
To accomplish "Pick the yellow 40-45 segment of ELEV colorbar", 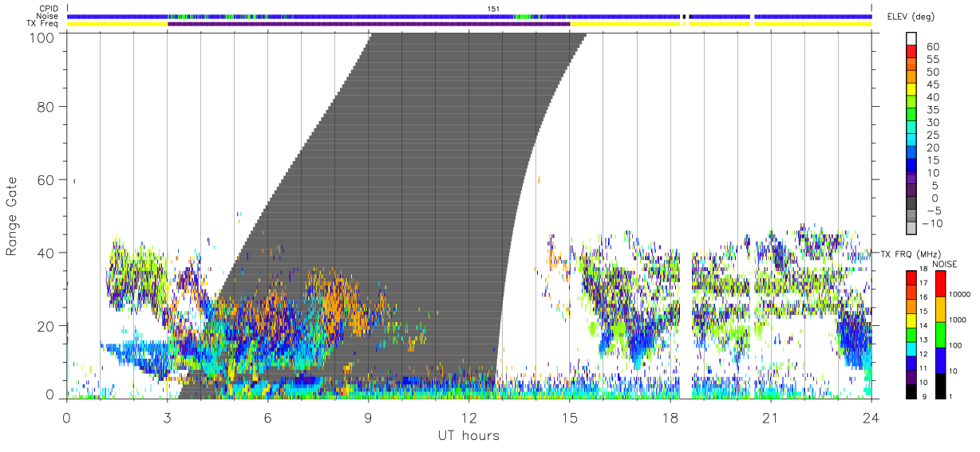I will tap(912, 90).
